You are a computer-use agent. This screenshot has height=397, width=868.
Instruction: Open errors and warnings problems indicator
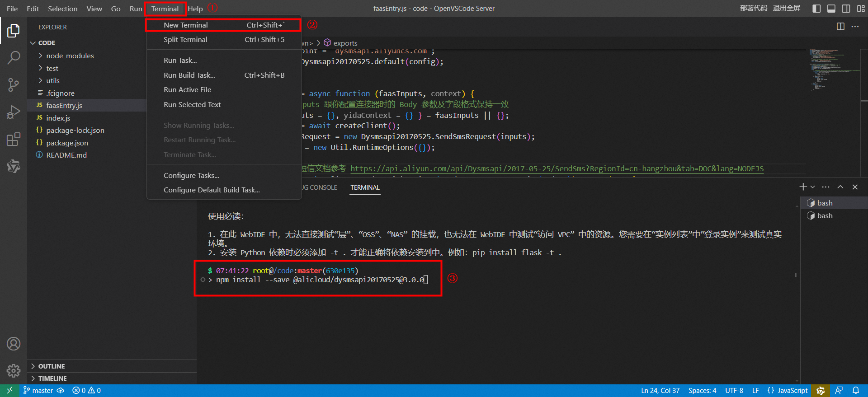(87, 391)
